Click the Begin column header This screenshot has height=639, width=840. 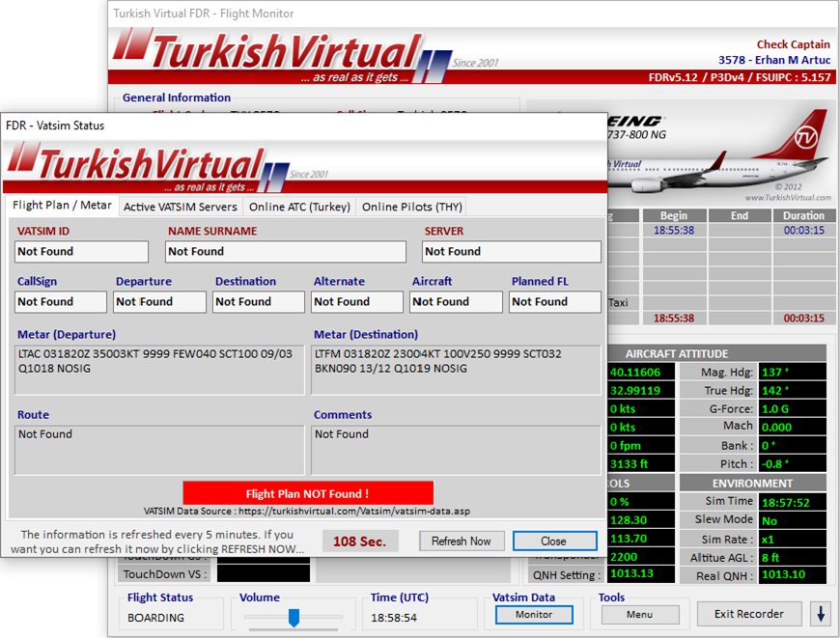tap(674, 215)
